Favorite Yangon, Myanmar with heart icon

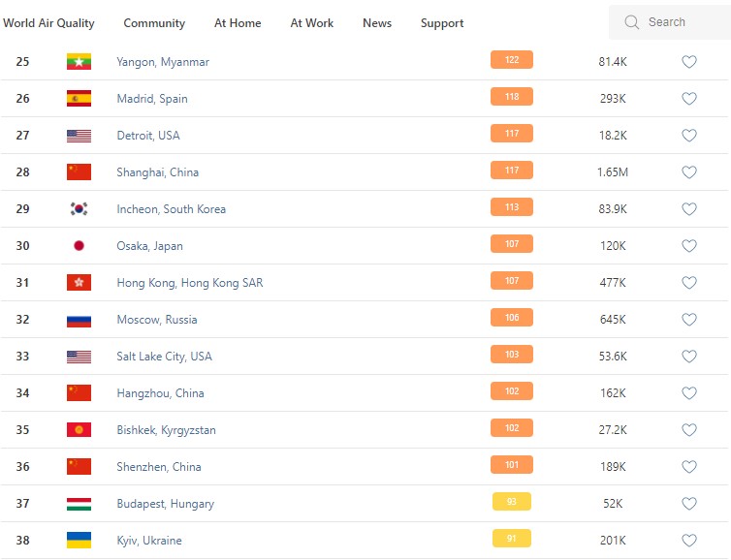[689, 62]
